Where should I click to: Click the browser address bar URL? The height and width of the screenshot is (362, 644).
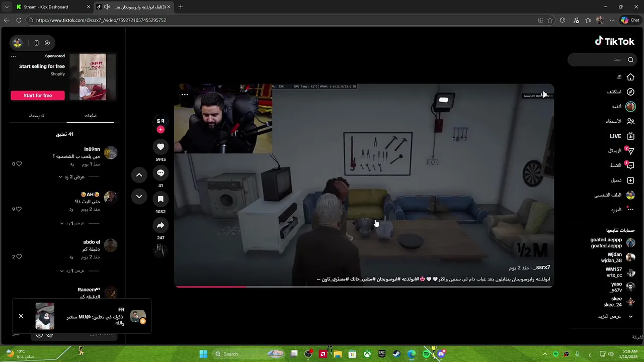[101, 20]
